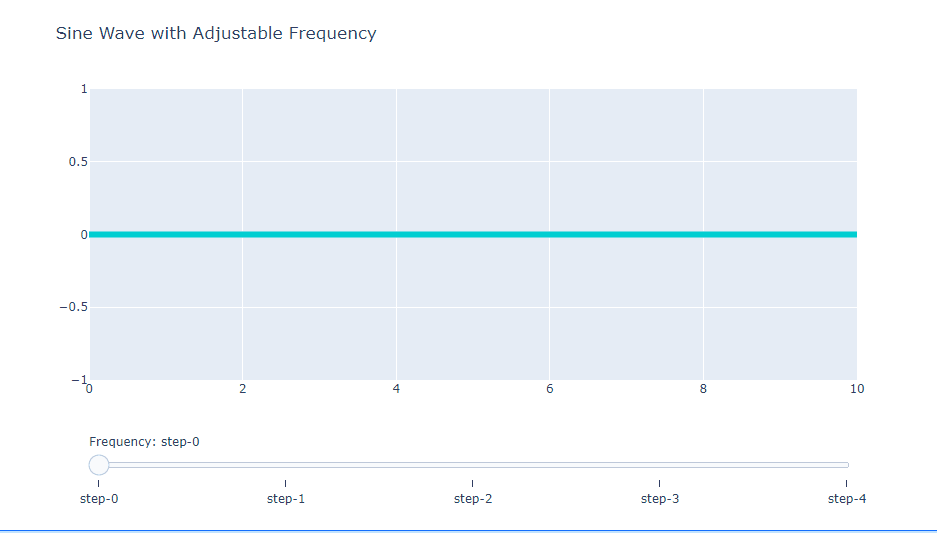Click the slider handle at step-0

tap(99, 464)
